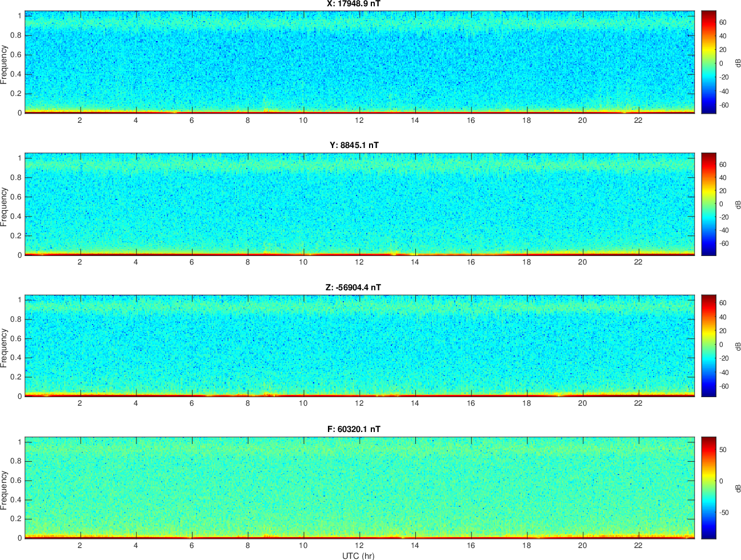Click the "Frequency" y-axis label of the F plot
Image resolution: width=741 pixels, height=560 pixels.
tap(4, 490)
